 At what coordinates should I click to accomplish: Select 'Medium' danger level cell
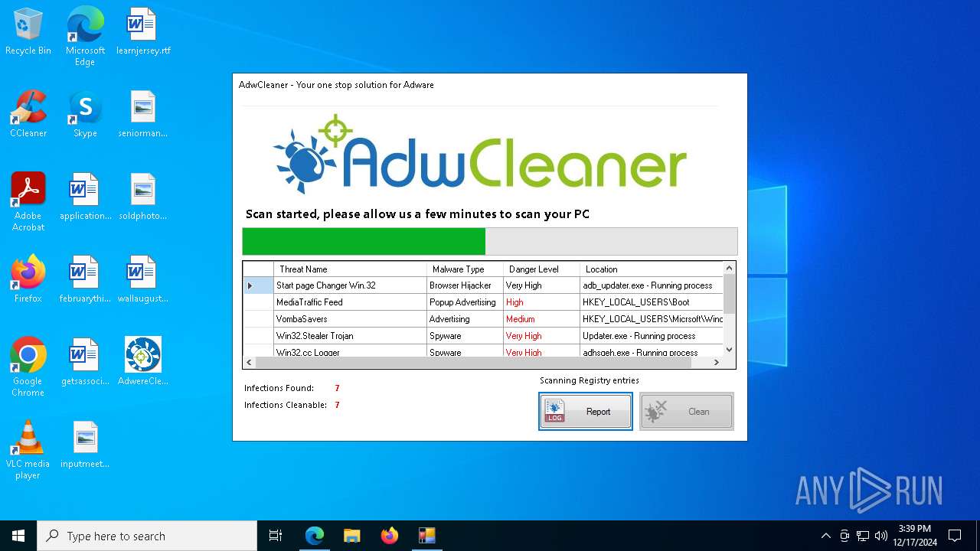click(542, 319)
